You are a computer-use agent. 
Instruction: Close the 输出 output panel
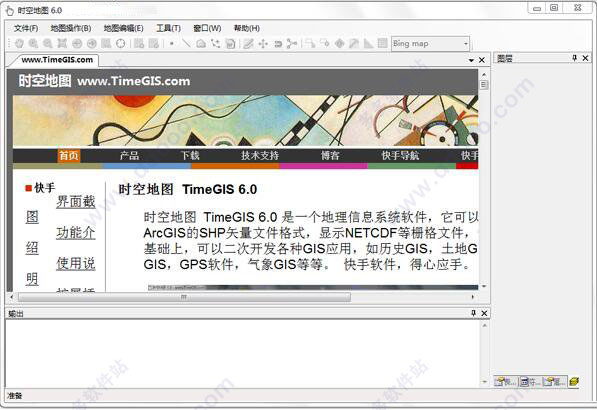coord(484,313)
